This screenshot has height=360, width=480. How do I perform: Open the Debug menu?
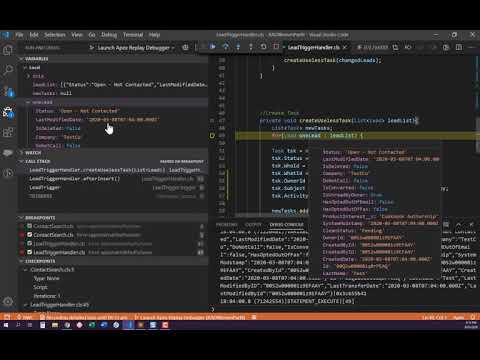[x=109, y=35]
